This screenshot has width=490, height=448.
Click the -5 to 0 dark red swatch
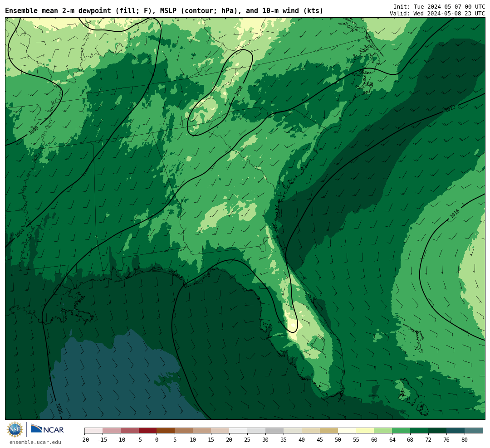[148, 431]
